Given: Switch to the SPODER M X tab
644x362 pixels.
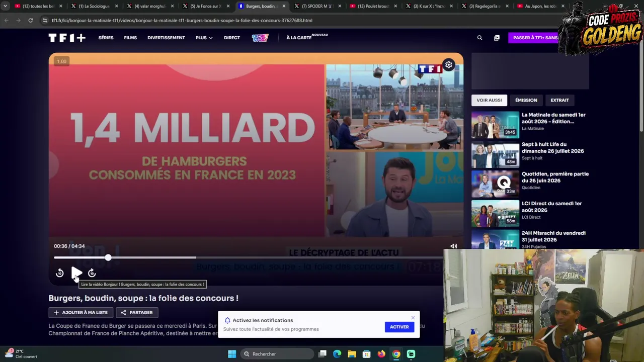Looking at the screenshot, I should tap(317, 6).
